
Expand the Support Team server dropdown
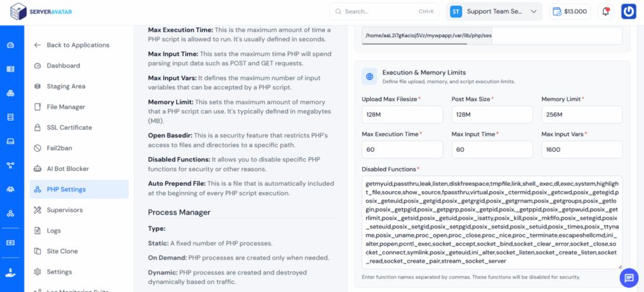(494, 11)
